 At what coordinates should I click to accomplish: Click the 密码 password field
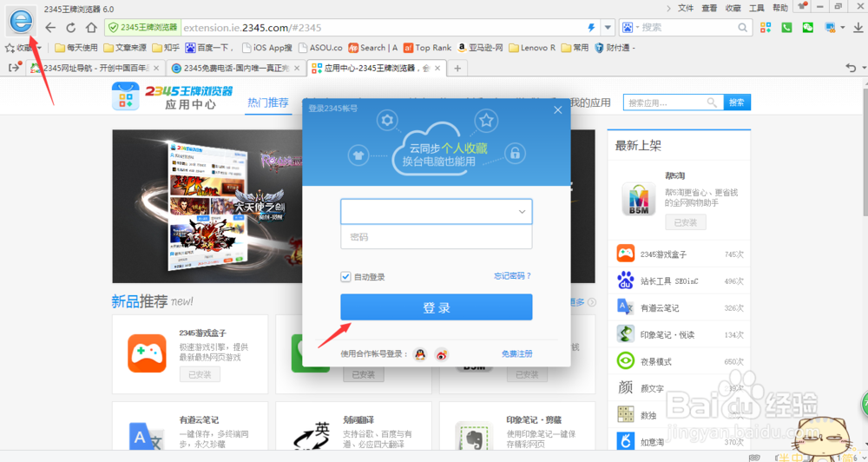pyautogui.click(x=437, y=237)
